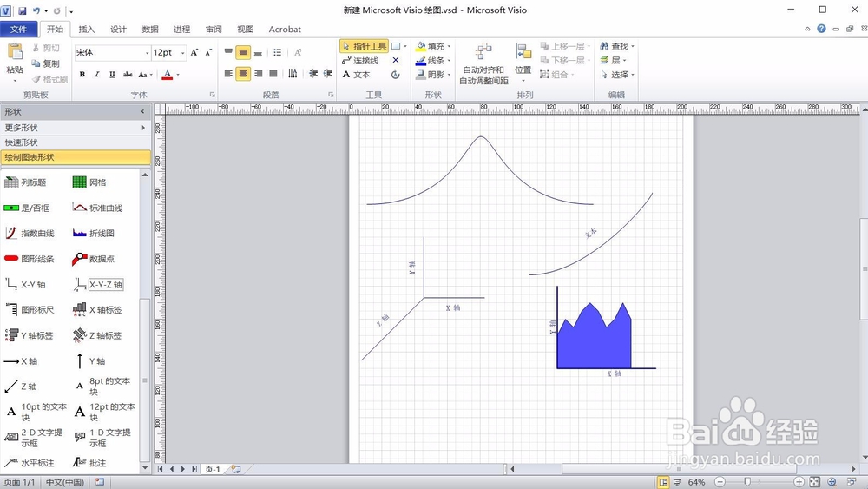This screenshot has width=868, height=489.
Task: Activate the 指针工具 pointer tool
Action: 365,46
